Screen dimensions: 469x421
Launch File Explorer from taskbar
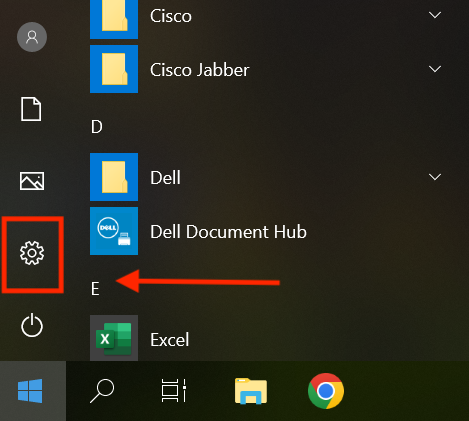click(x=251, y=391)
